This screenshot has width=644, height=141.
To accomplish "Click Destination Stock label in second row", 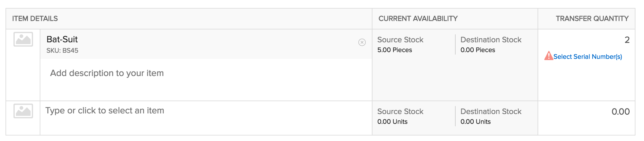I will [491, 112].
